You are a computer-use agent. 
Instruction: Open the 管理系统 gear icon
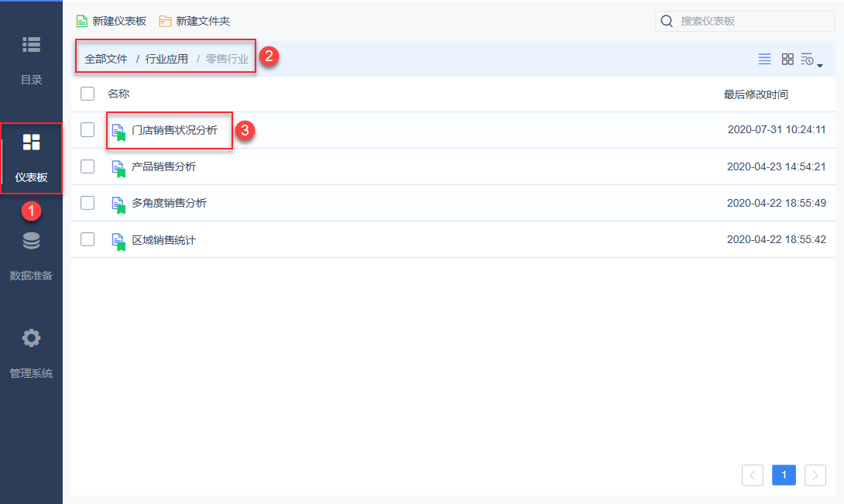click(x=31, y=338)
